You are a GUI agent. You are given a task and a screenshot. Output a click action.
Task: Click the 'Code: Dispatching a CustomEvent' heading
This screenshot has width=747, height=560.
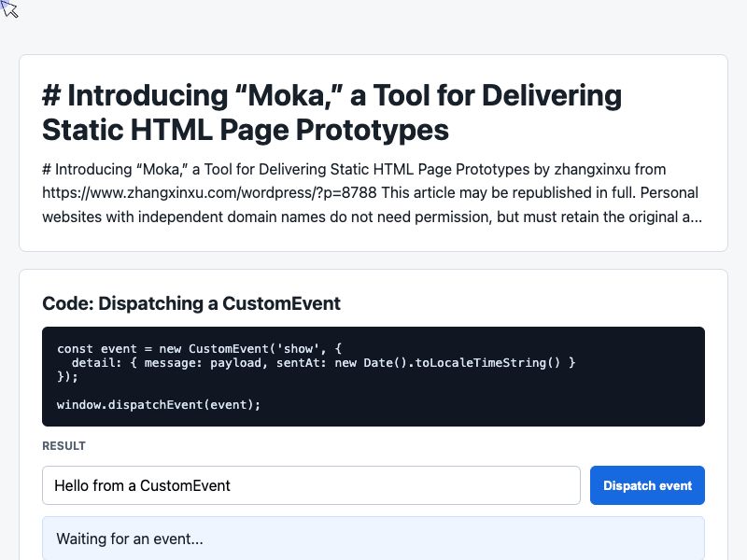tap(191, 303)
